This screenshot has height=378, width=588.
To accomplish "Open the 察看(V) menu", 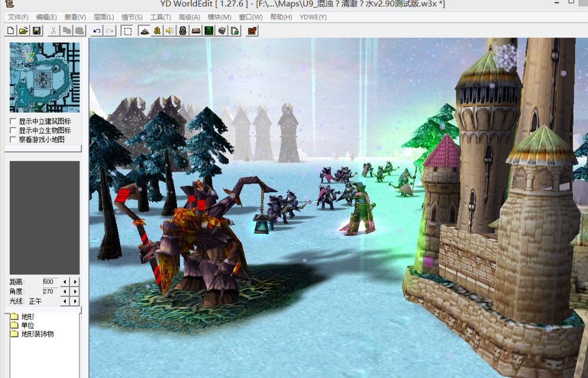I will click(x=75, y=17).
